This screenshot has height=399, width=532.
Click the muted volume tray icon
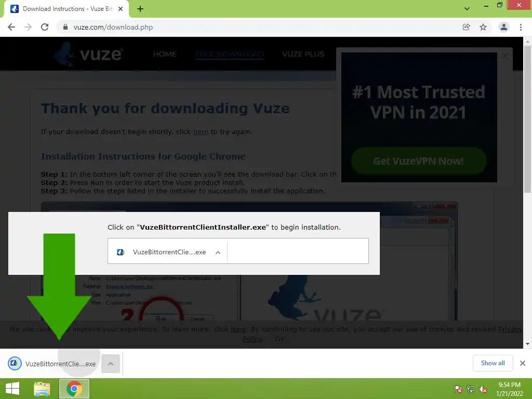tap(483, 389)
